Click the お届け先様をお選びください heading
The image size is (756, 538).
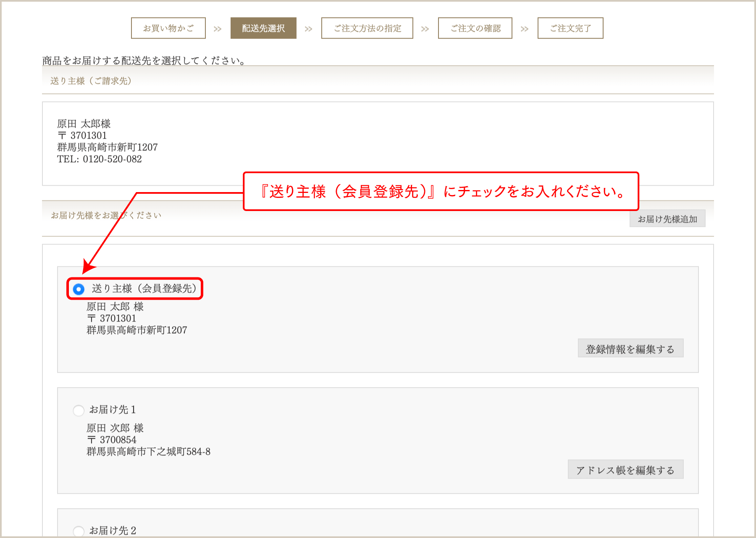[x=106, y=214]
